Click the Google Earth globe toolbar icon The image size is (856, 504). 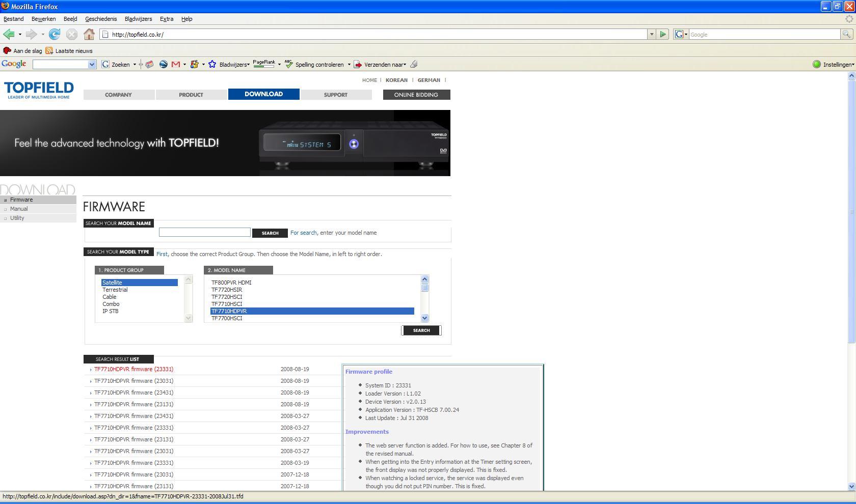(x=164, y=64)
